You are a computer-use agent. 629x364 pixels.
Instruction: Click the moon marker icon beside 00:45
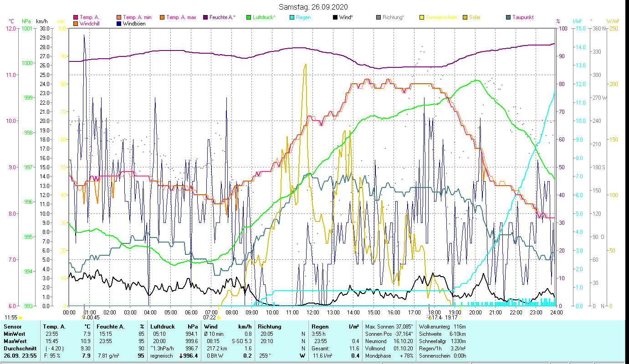[83, 317]
